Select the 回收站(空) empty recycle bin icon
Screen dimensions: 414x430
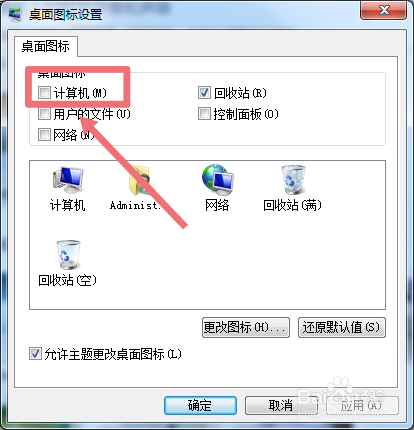(x=68, y=255)
